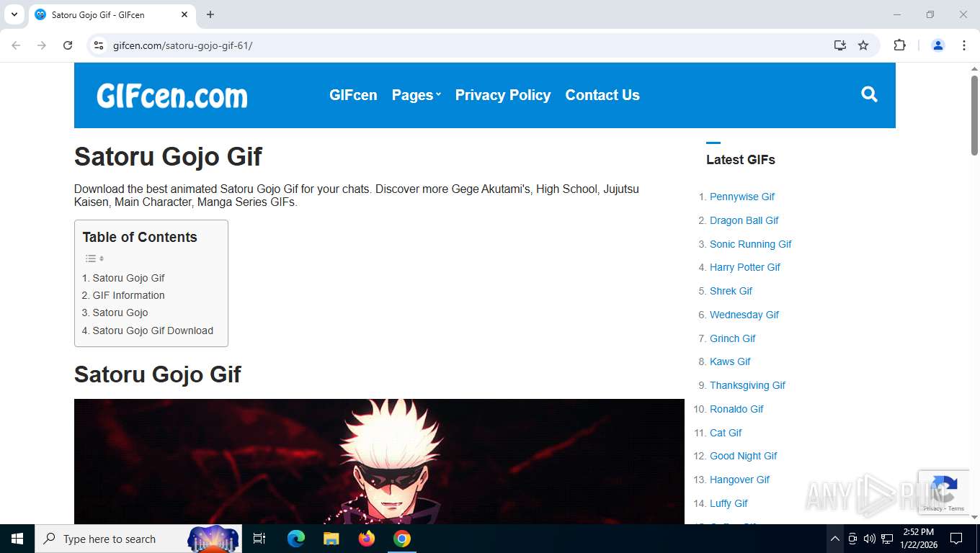Click the Chrome forward arrow
The width and height of the screenshot is (980, 553).
coord(42,45)
